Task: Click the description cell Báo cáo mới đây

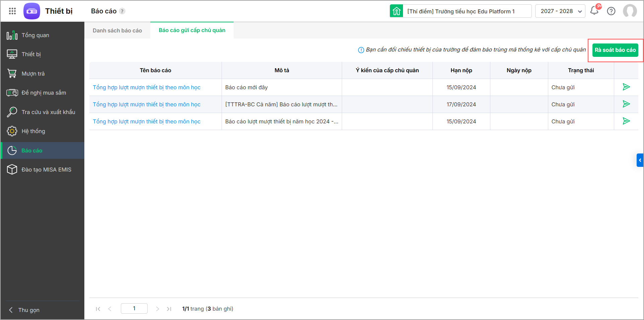Action: coord(282,87)
